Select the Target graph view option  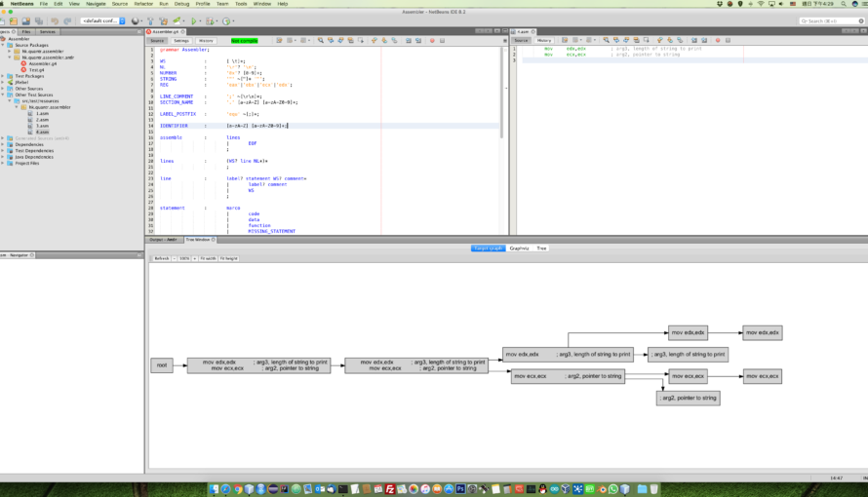click(x=489, y=248)
